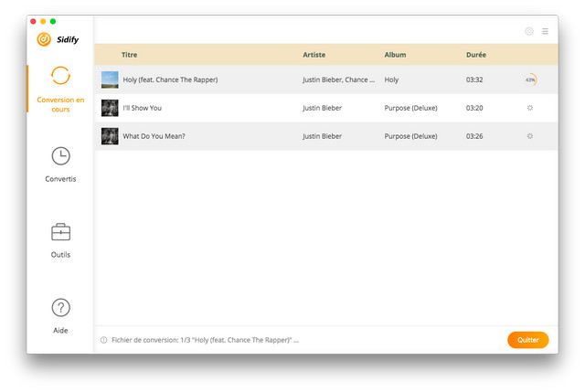The width and height of the screenshot is (585, 392).
Task: Sort by the Titre column header
Action: pos(129,55)
